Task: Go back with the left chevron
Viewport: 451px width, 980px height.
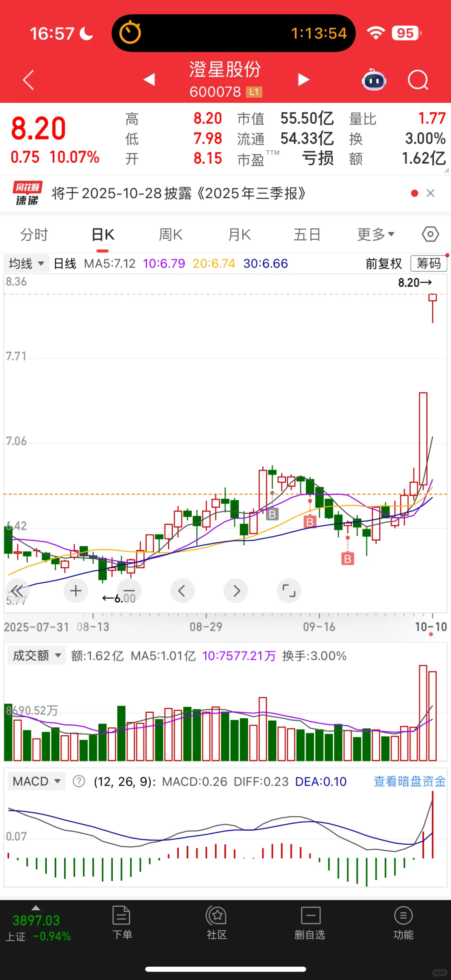Action: click(x=28, y=80)
